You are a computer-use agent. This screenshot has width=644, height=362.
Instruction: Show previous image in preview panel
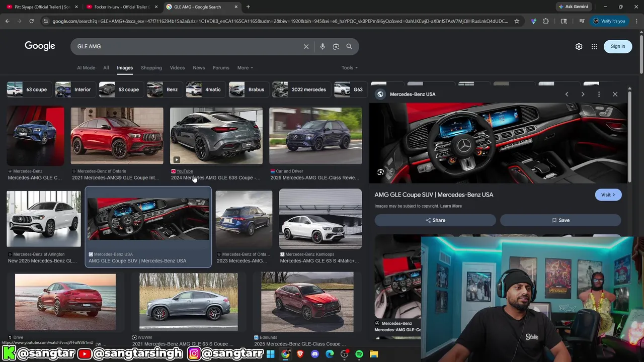tap(567, 94)
